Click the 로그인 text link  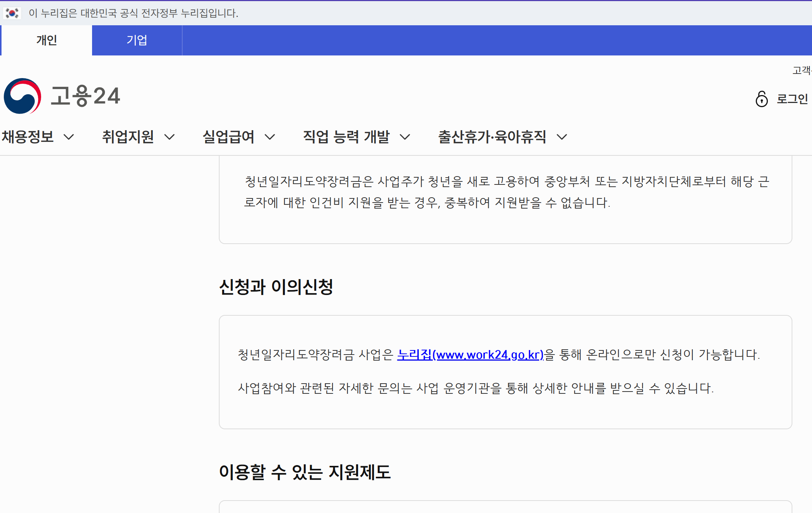[x=792, y=99]
